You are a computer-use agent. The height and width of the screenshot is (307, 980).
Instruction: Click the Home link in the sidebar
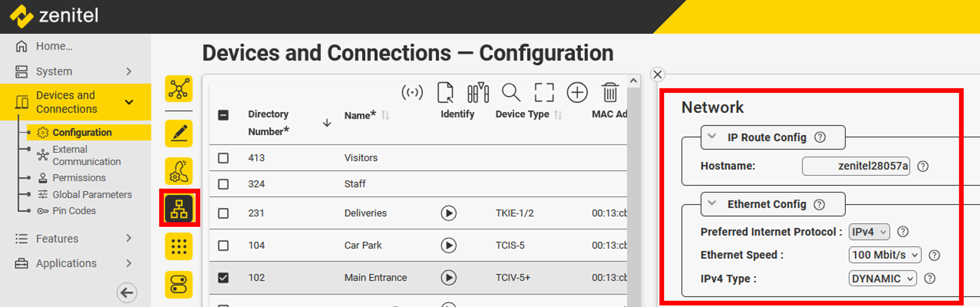click(x=54, y=46)
